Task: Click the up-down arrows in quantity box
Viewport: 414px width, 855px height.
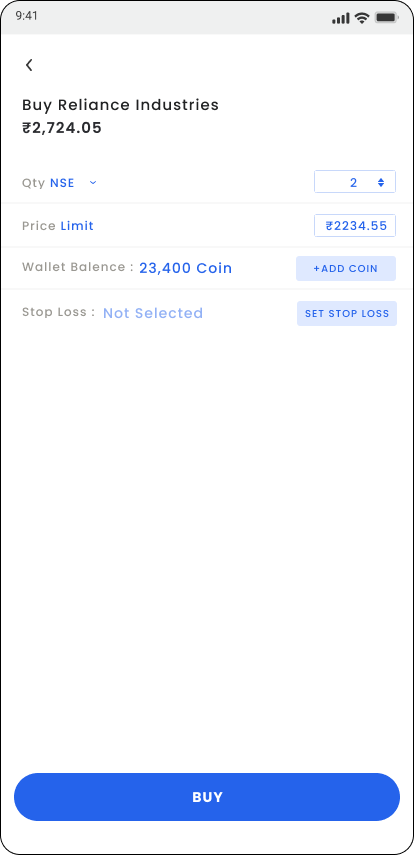Action: pos(381,183)
